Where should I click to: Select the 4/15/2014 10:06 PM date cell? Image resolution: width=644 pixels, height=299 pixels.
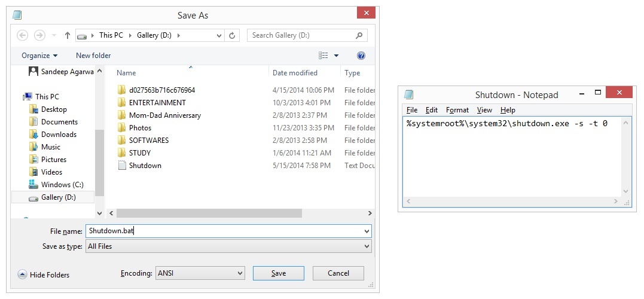pos(303,90)
